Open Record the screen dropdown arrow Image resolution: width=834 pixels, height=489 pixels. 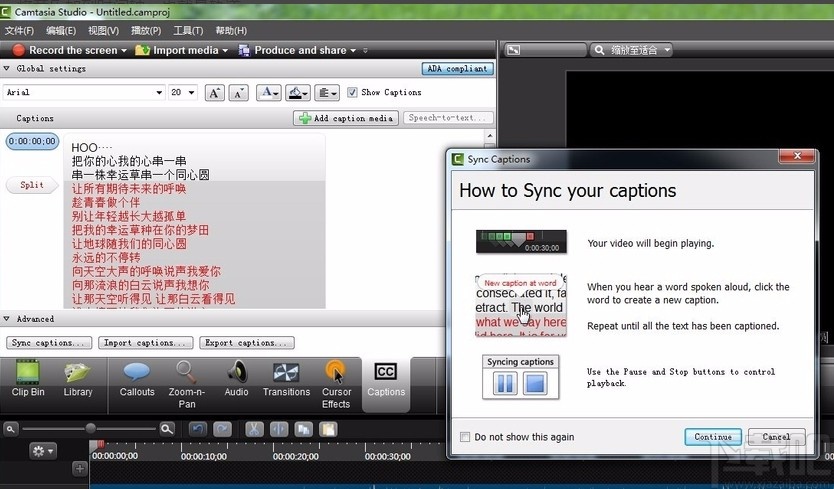point(124,51)
